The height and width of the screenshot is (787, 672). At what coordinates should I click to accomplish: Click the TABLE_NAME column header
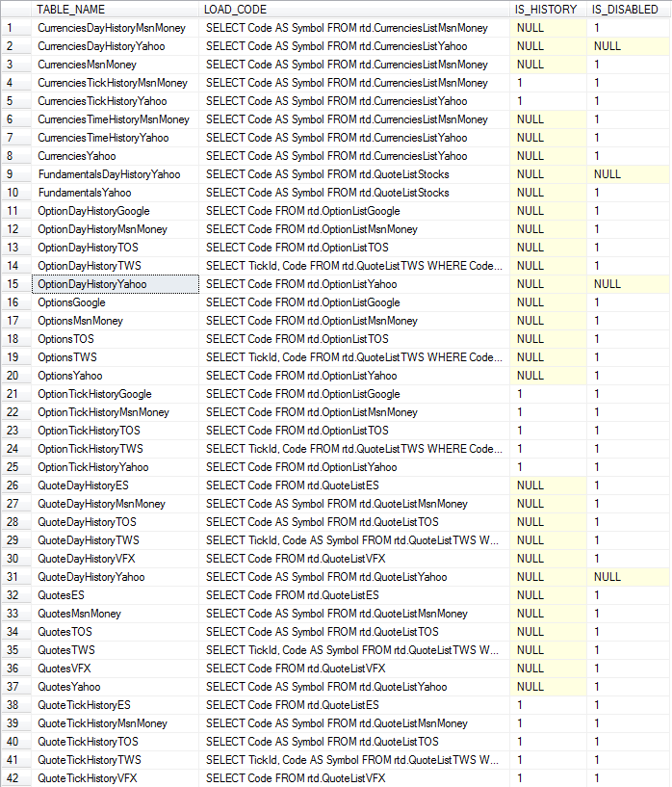click(116, 9)
